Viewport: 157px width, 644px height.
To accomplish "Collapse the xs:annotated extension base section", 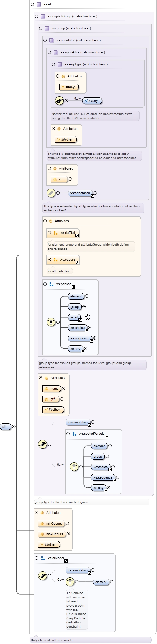I will tap(45, 40).
